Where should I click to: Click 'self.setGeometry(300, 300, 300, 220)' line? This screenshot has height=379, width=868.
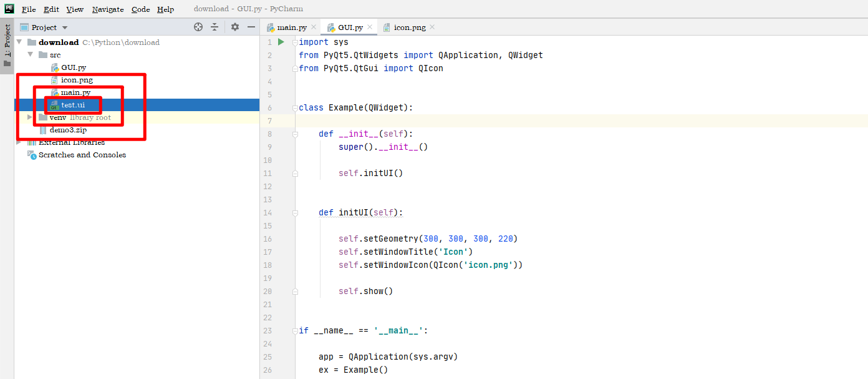click(428, 239)
